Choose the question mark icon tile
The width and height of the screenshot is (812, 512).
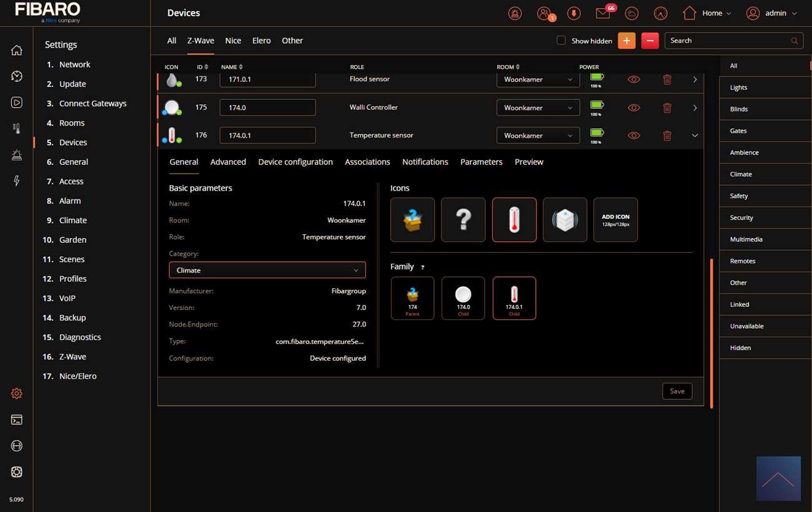point(463,219)
